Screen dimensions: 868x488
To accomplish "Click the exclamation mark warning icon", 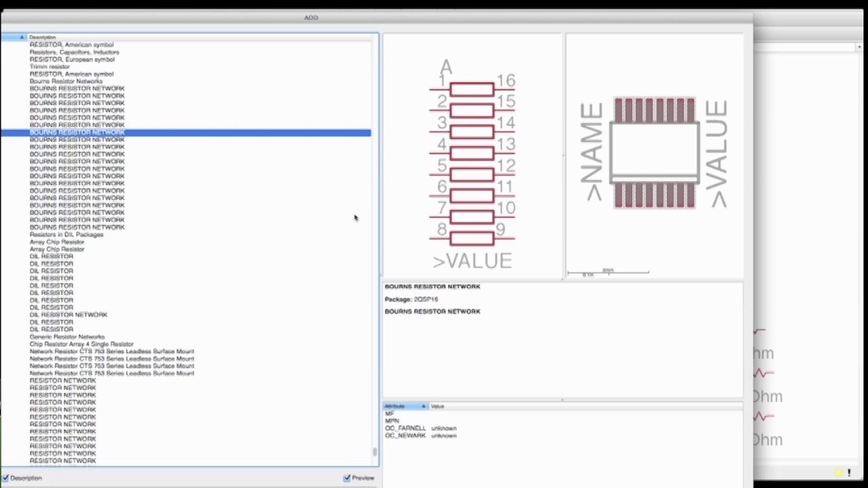I will [x=848, y=473].
